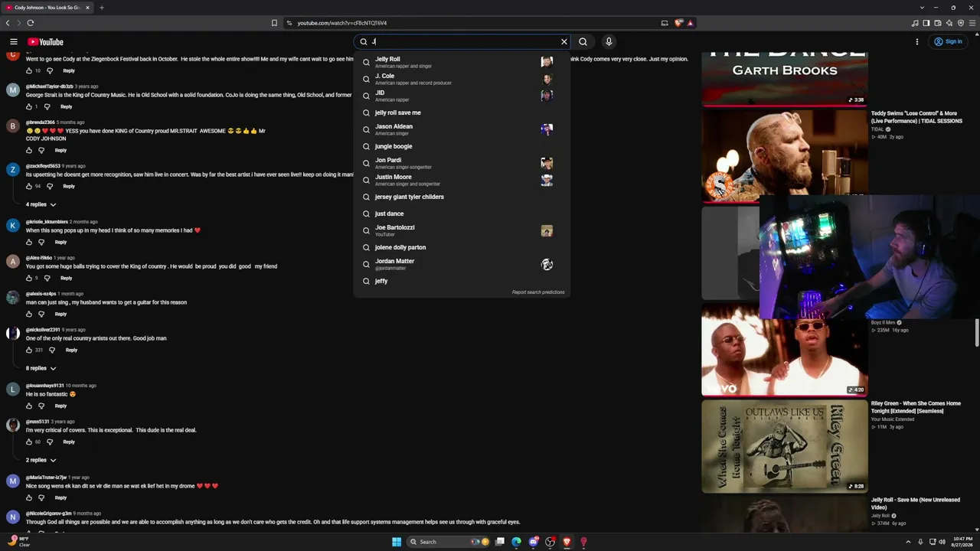
Task: Clear the YouTube search box text
Action: [564, 42]
